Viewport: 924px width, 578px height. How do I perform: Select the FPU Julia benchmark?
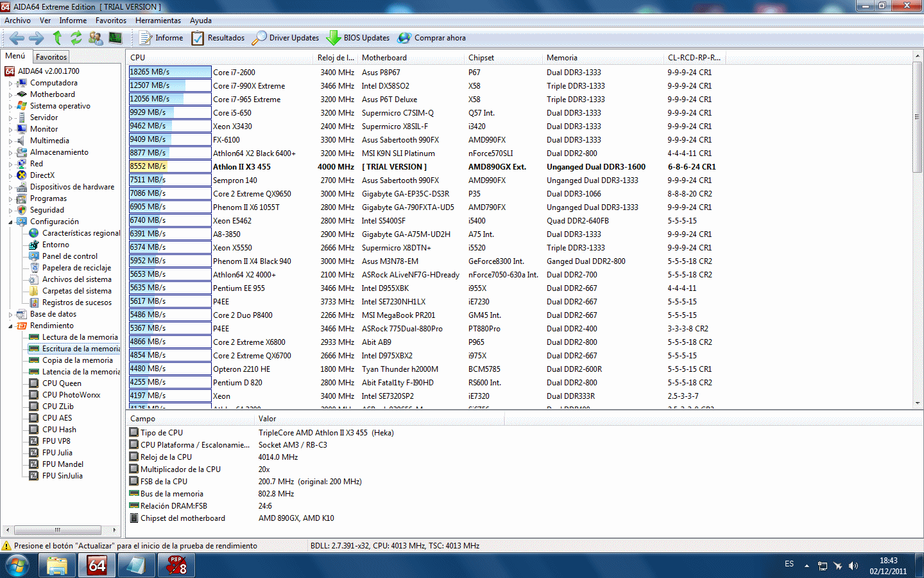(x=57, y=453)
